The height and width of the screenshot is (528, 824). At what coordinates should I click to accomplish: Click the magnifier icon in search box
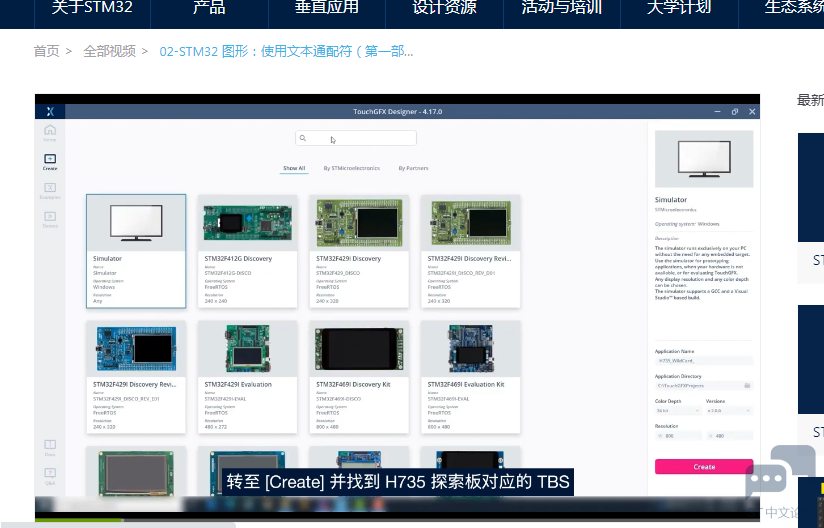pyautogui.click(x=303, y=138)
